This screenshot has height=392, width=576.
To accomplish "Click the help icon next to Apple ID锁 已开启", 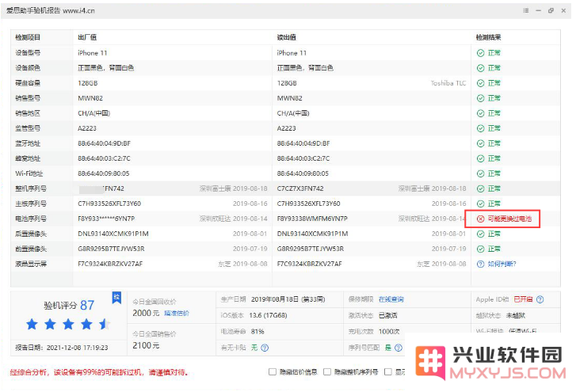I will click(540, 299).
